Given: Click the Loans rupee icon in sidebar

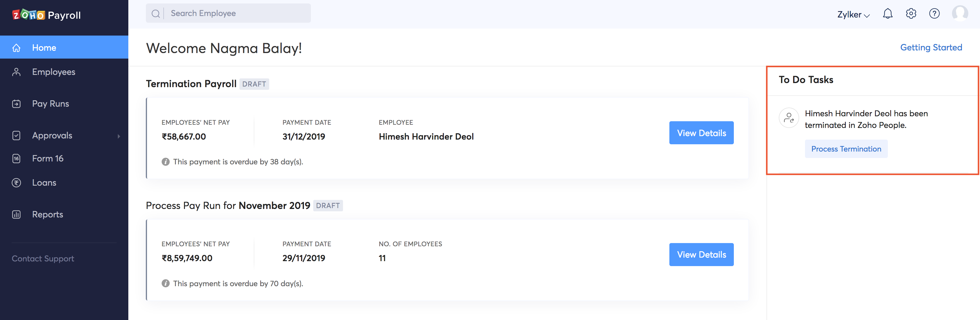Looking at the screenshot, I should [x=16, y=183].
